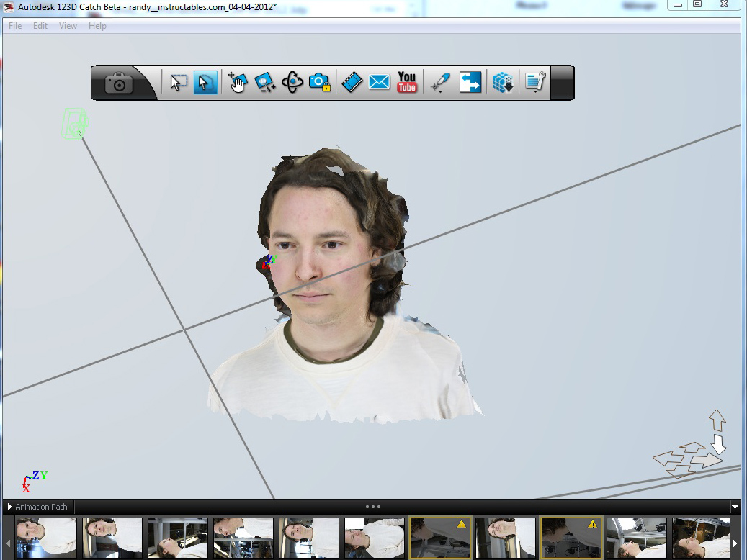Open the Help menu
Screen dimensions: 747x560
97,26
